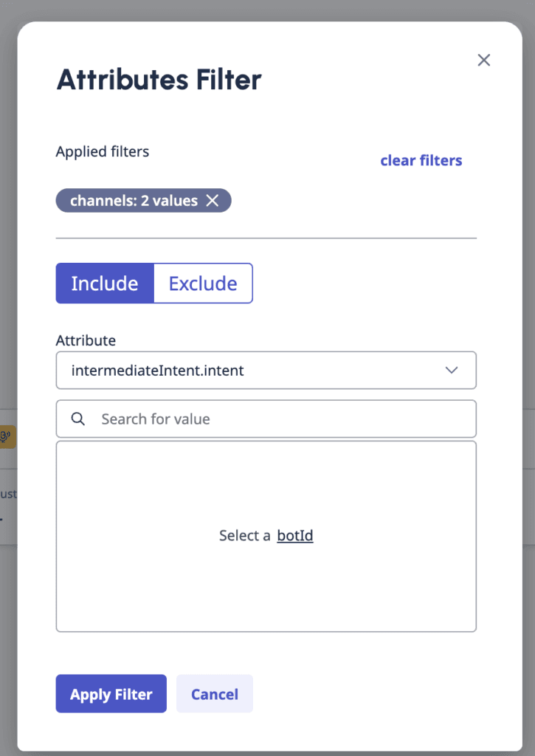Dismiss the Attributes Filter dialog with the X

[483, 60]
